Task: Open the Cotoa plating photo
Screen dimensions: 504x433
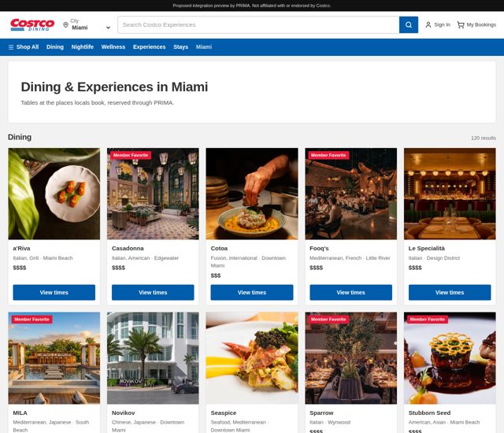Action: (252, 194)
